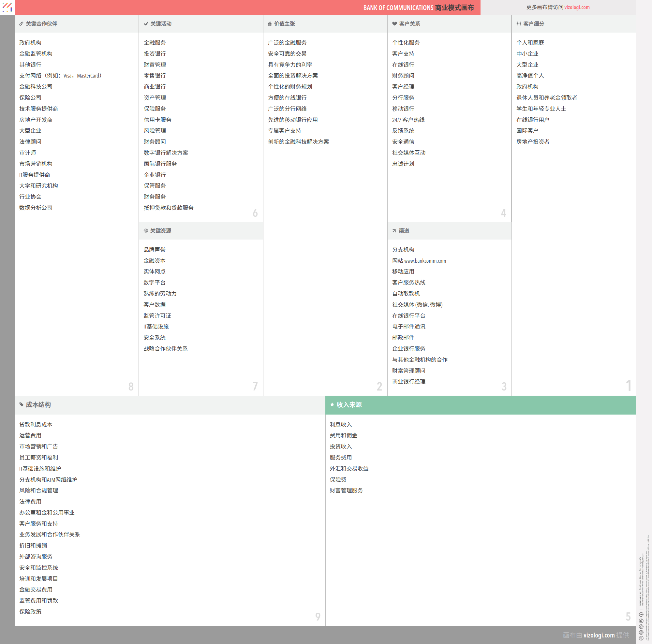Click the checkmark icon beside 关键活动
The width and height of the screenshot is (652, 644).
tap(146, 24)
